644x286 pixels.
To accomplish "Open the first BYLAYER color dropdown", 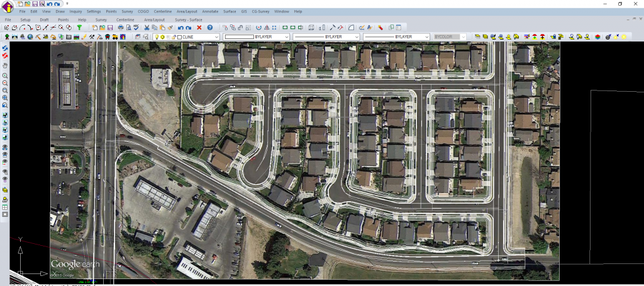I will coord(287,37).
